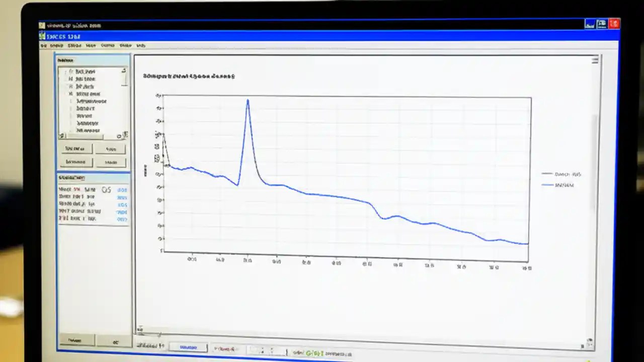The image size is (644, 362).
Task: Click the highlighted blue button in the status bar
Action: [x=188, y=347]
